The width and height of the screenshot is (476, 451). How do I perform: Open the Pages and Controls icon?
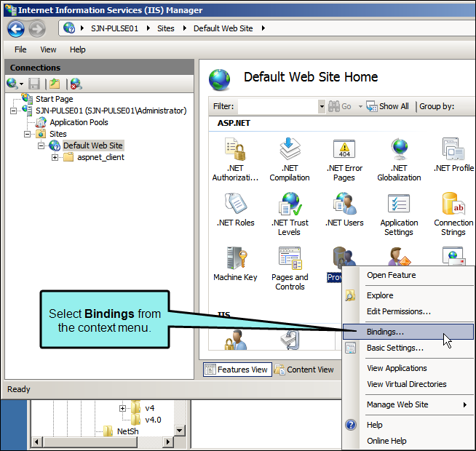coord(290,258)
